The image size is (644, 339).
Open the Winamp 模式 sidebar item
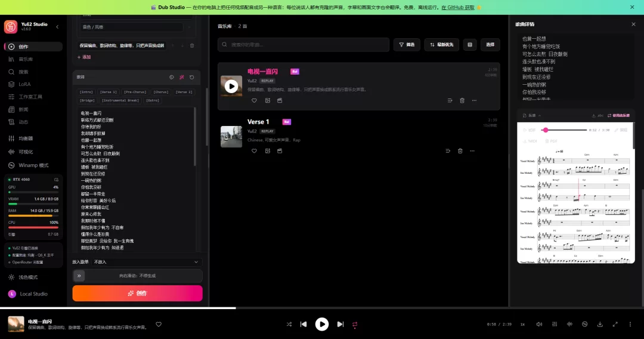33,165
